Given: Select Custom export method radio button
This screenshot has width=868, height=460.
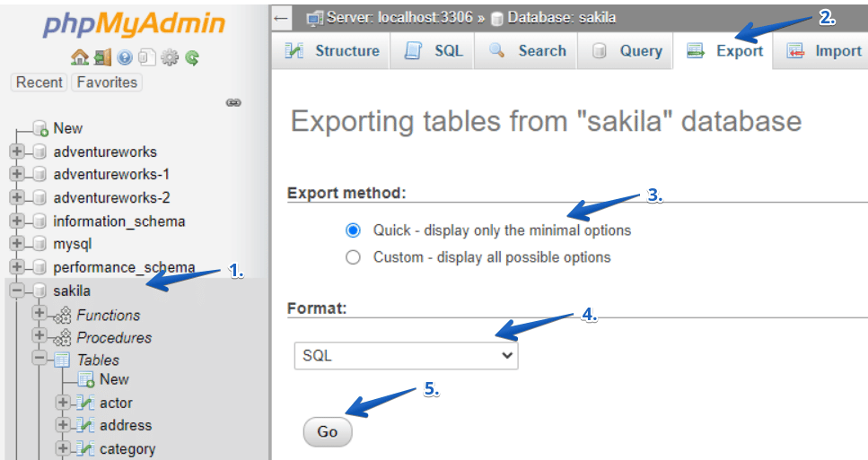Looking at the screenshot, I should 353,257.
